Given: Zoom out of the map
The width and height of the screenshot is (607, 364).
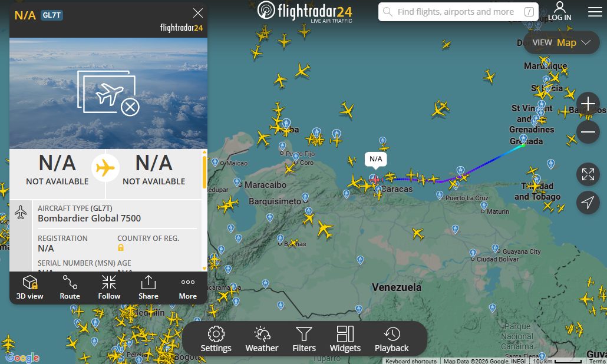Looking at the screenshot, I should coord(588,132).
